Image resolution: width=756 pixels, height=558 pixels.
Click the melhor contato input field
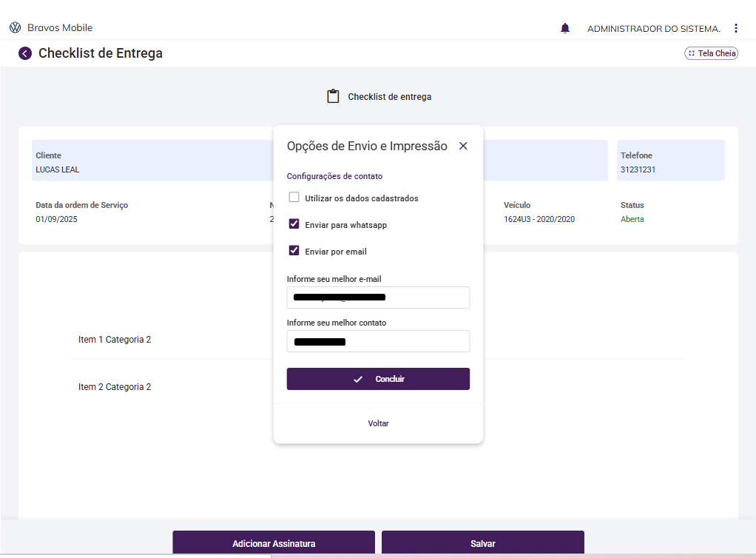pyautogui.click(x=378, y=341)
